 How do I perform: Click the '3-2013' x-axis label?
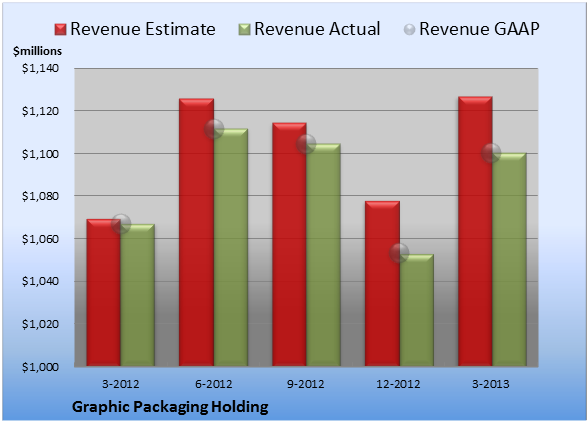point(491,384)
